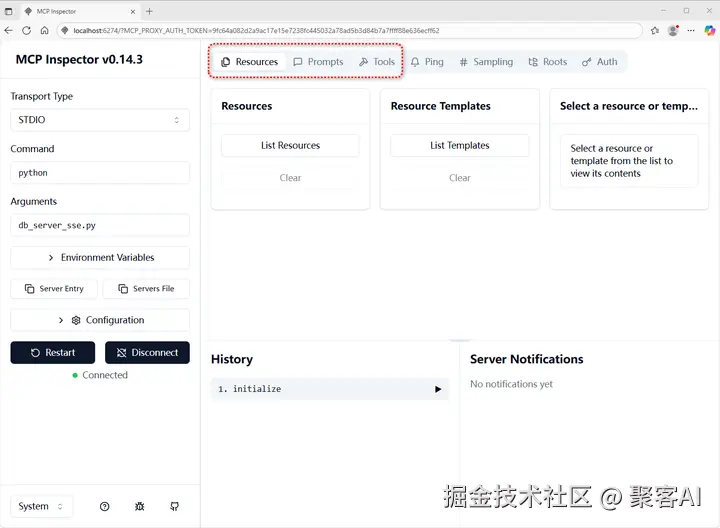Open the GitHub icon link
The height and width of the screenshot is (528, 720).
coord(174,506)
